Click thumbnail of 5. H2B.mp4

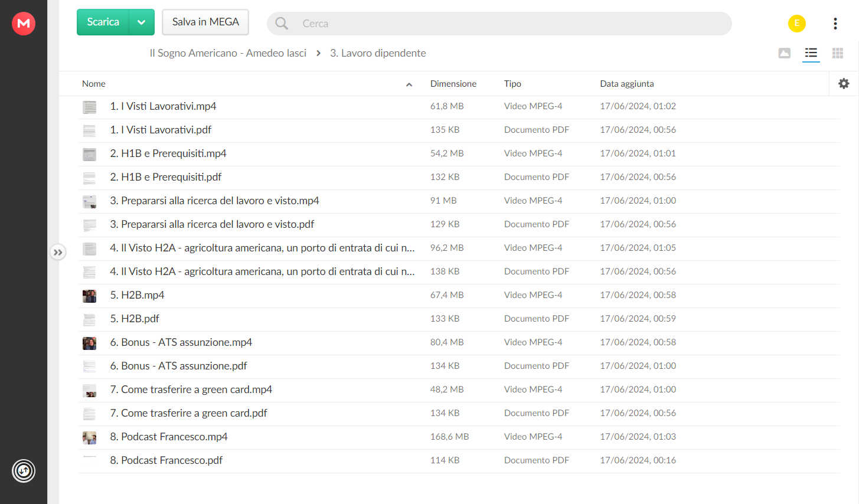(89, 296)
